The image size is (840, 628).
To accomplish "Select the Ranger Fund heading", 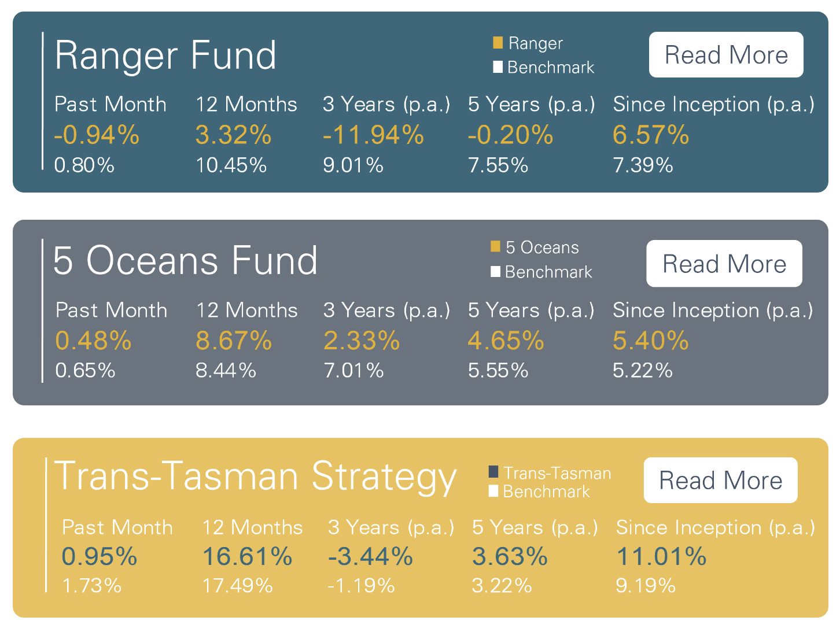I will (165, 56).
